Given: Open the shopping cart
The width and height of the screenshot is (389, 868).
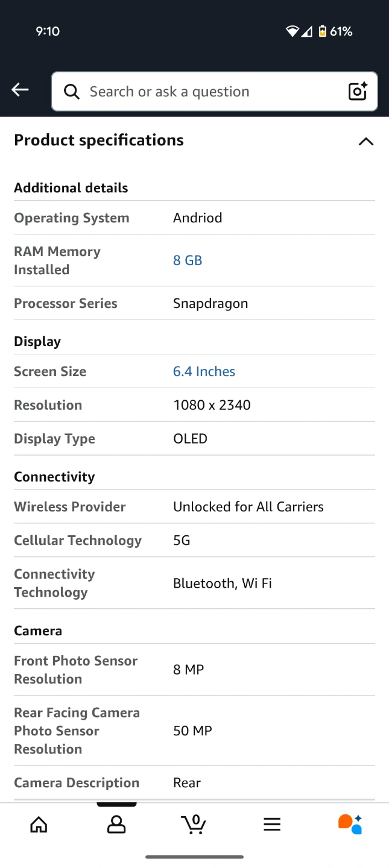Looking at the screenshot, I should coord(194,824).
